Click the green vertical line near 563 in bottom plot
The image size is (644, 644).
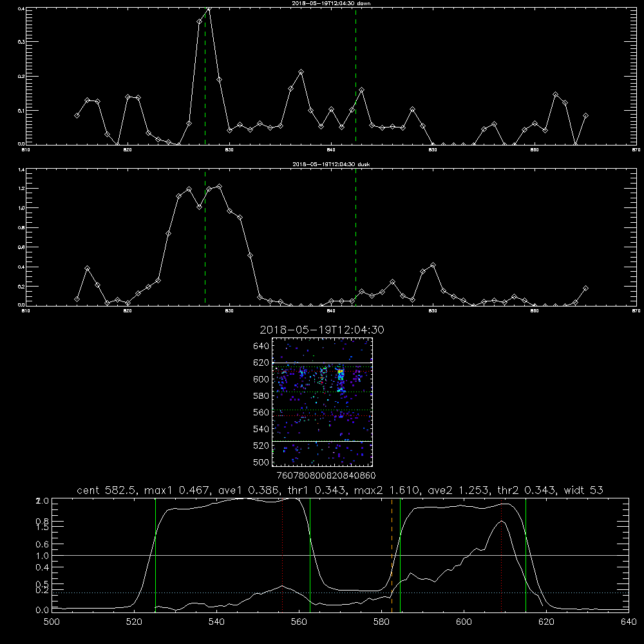tap(310, 555)
